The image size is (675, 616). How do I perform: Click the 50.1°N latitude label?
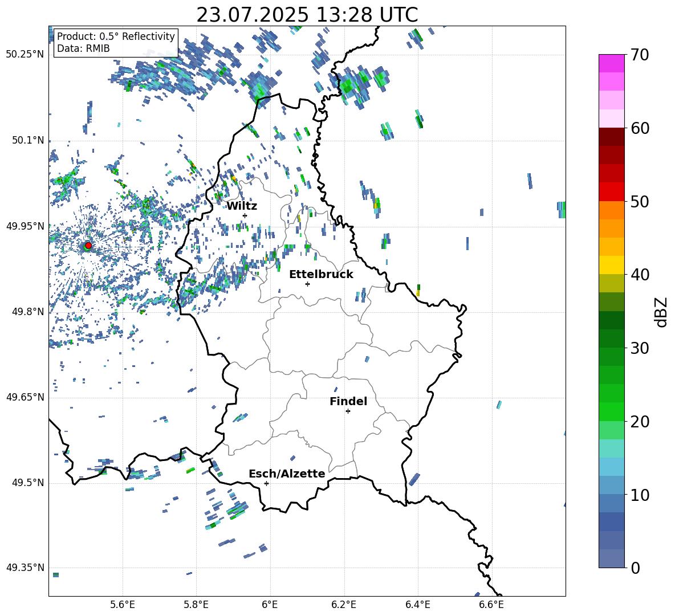coord(28,140)
